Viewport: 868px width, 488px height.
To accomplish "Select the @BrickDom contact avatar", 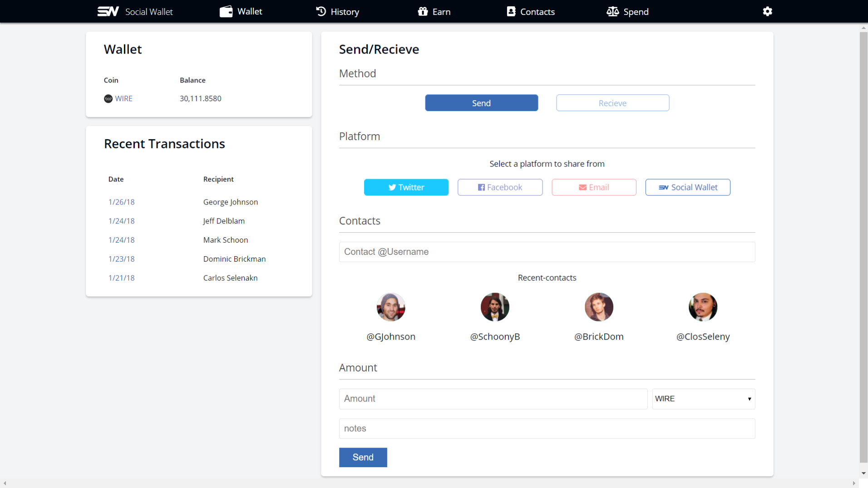I will (x=599, y=307).
